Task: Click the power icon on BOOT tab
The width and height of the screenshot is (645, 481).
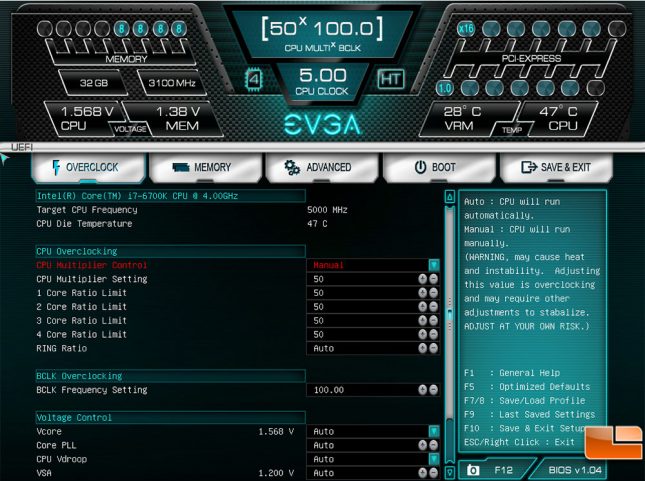Action: coord(420,167)
